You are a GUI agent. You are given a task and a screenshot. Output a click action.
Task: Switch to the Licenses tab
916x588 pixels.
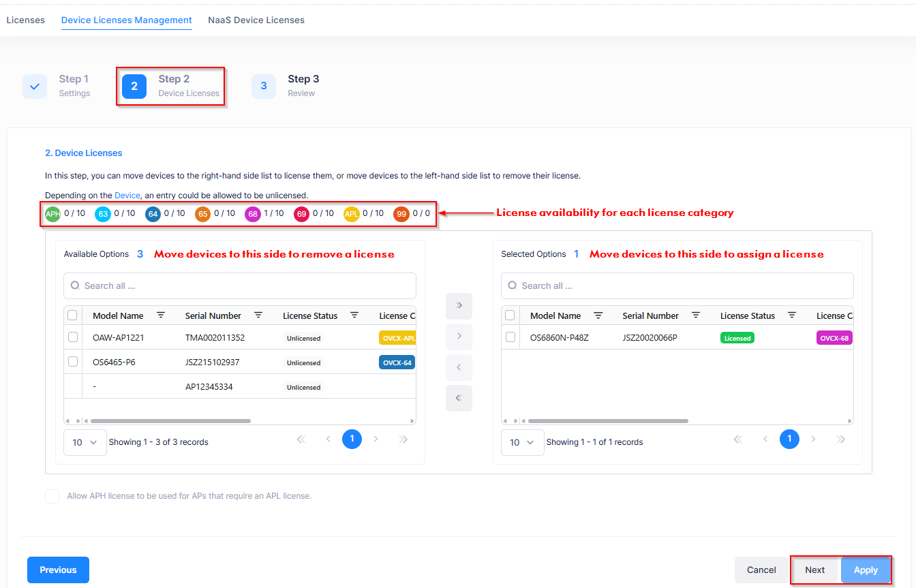pos(25,20)
